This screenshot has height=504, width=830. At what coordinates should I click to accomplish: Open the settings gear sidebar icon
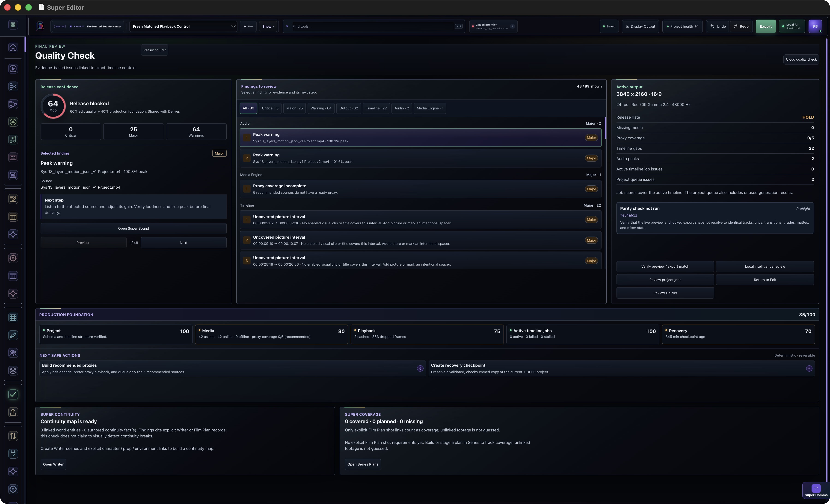pos(13,489)
